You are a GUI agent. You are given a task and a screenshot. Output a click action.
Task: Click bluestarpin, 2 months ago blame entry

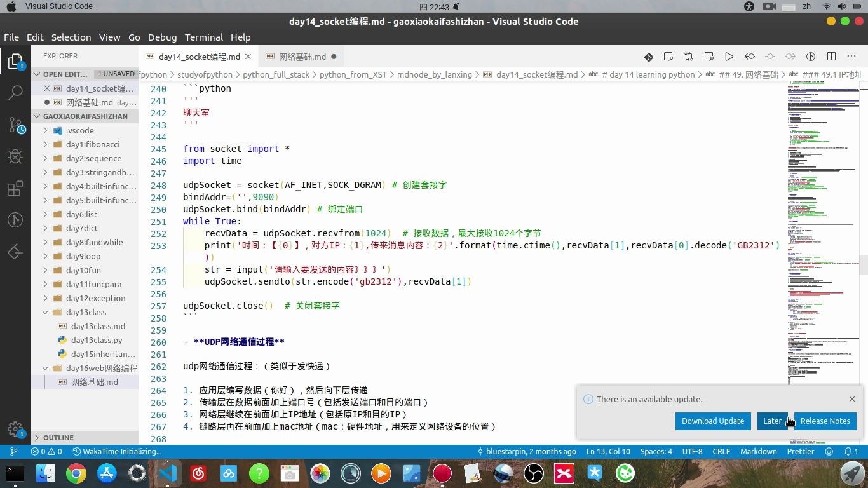click(x=526, y=451)
